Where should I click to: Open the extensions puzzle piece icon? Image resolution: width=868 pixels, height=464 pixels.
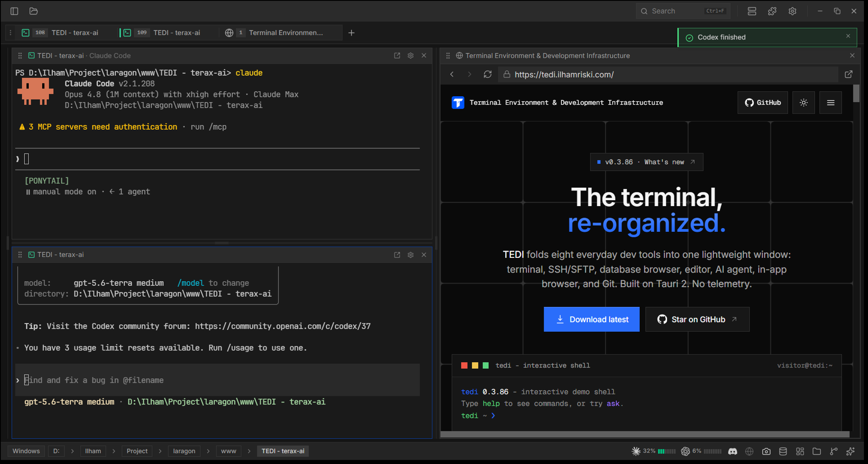[x=772, y=11]
